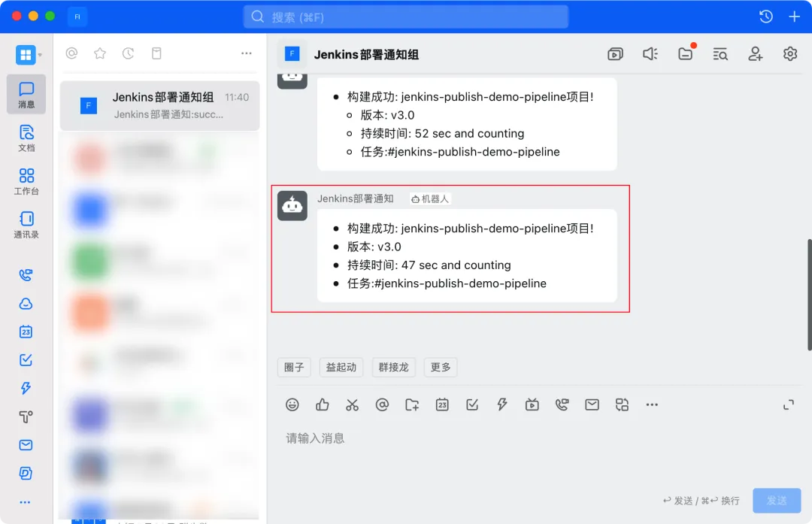
Task: Open group files folder icon
Action: pos(685,54)
